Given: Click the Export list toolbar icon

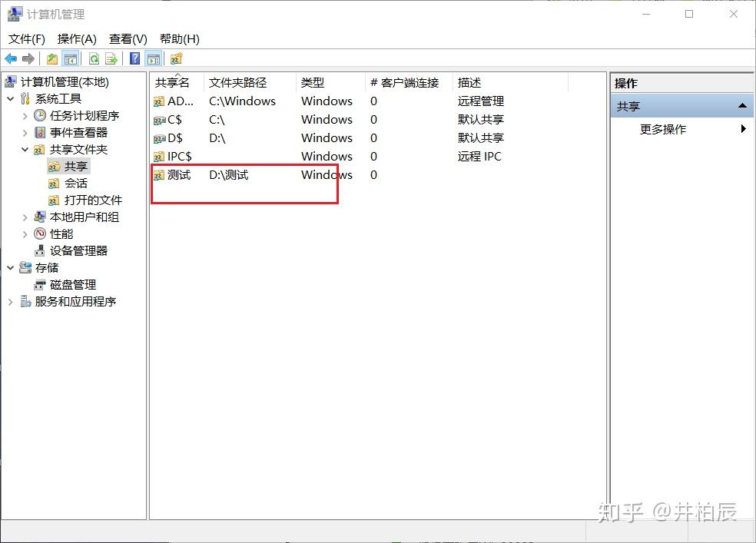Looking at the screenshot, I should 112,59.
